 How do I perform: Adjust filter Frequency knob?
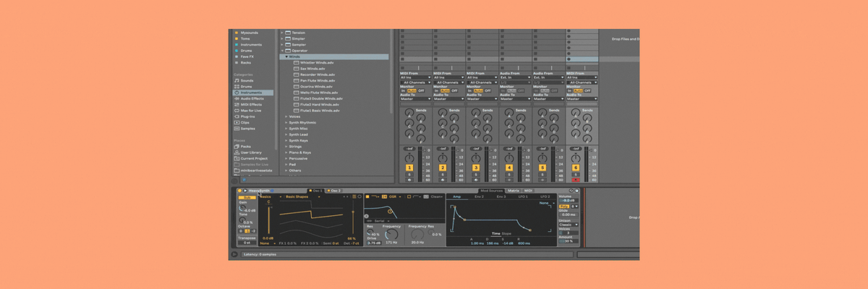pyautogui.click(x=391, y=234)
